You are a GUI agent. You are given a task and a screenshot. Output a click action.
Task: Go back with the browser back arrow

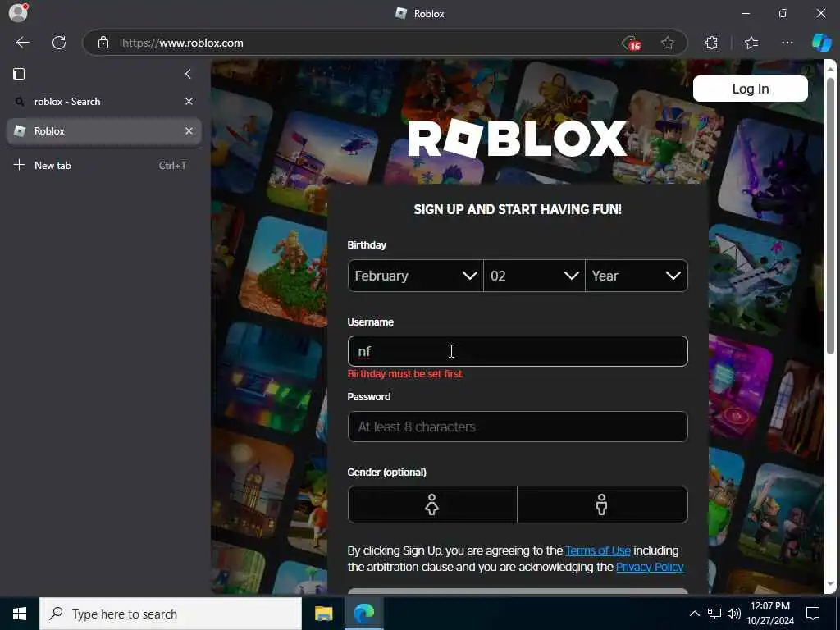[22, 43]
